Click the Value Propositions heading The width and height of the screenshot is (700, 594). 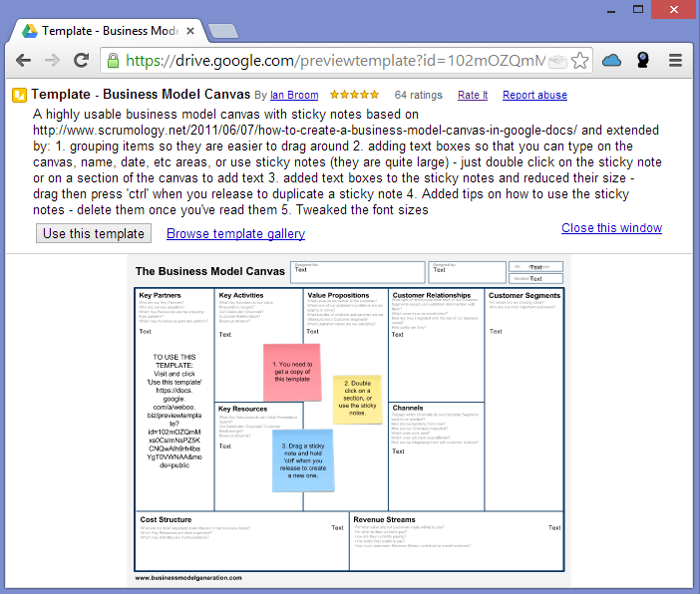click(x=338, y=295)
